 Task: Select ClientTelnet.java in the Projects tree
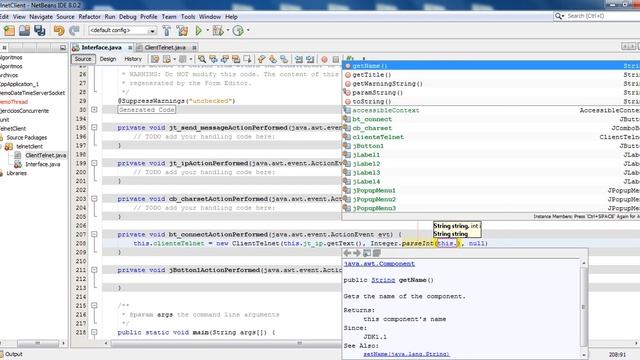[45, 156]
